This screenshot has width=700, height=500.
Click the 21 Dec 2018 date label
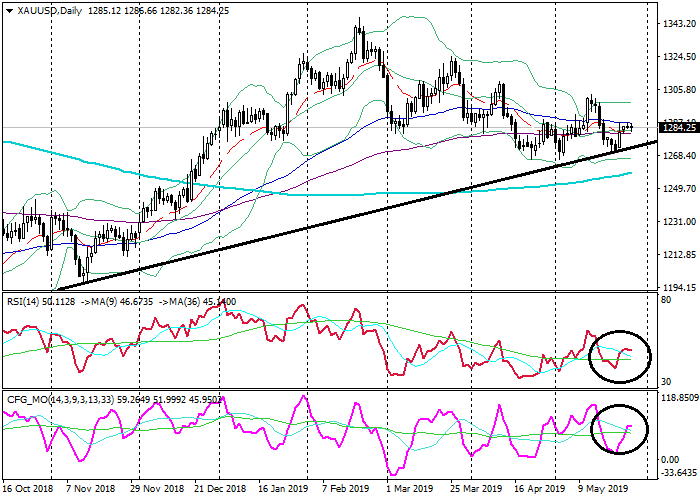tap(219, 490)
